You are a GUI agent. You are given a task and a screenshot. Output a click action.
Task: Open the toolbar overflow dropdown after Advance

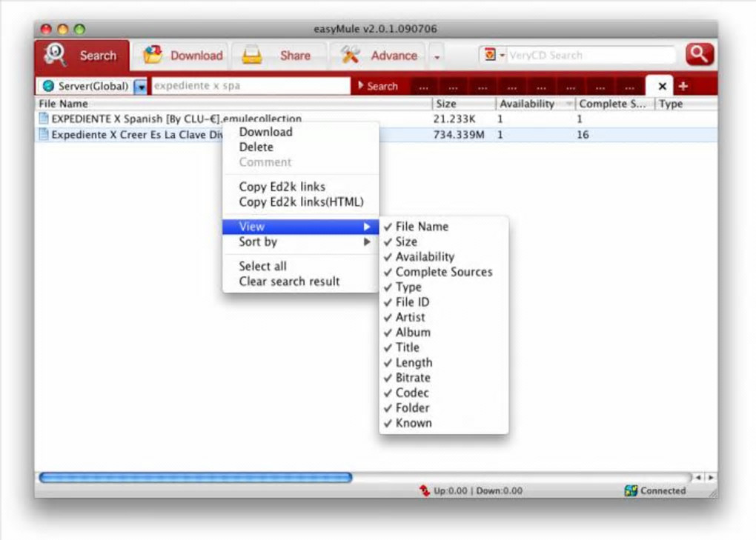(x=437, y=57)
